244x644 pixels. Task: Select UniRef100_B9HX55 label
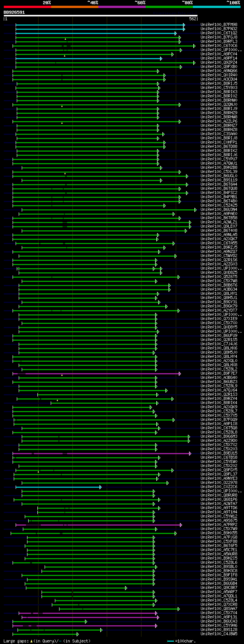219,533
